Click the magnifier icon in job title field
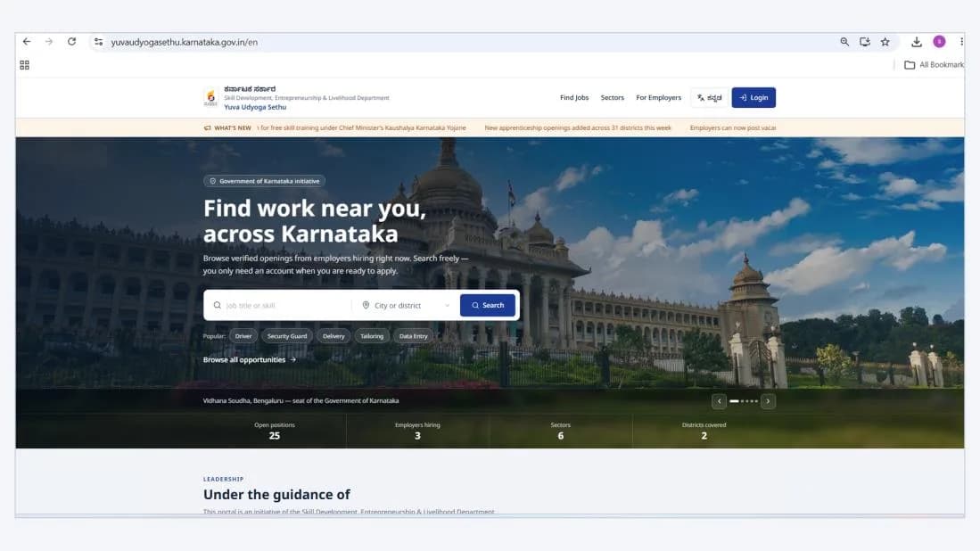This screenshot has width=980, height=551. tap(217, 306)
